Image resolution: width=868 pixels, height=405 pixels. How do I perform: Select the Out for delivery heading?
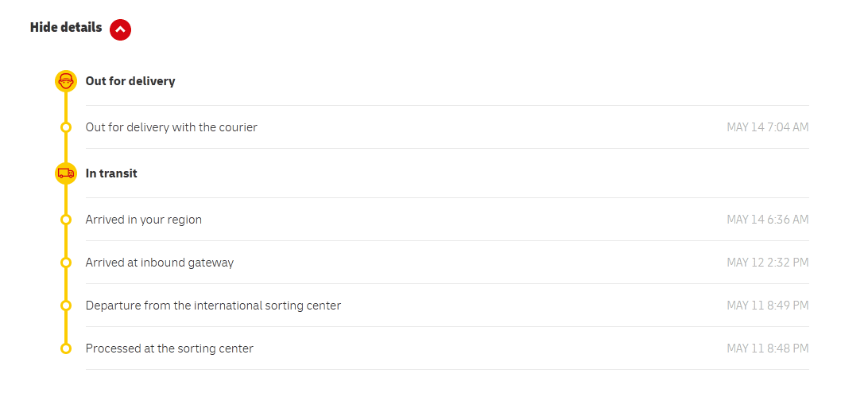[130, 81]
